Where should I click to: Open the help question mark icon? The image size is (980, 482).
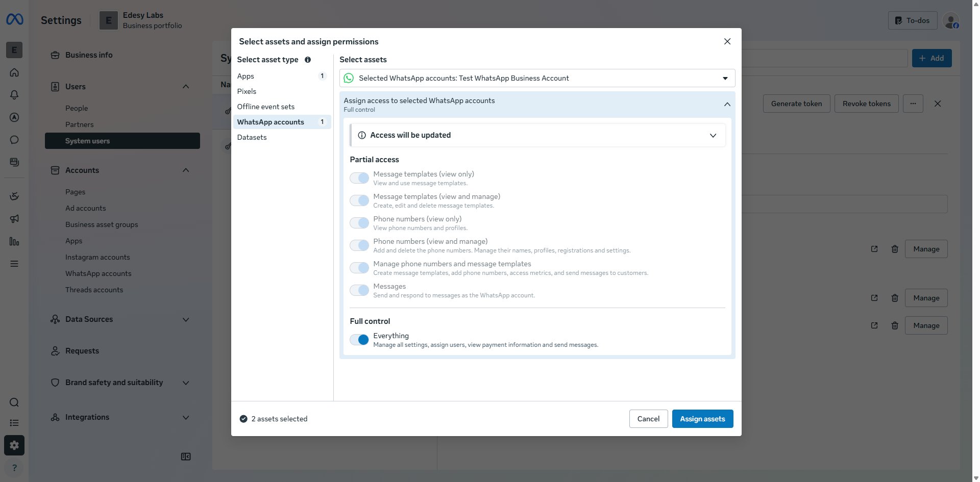pyautogui.click(x=14, y=468)
